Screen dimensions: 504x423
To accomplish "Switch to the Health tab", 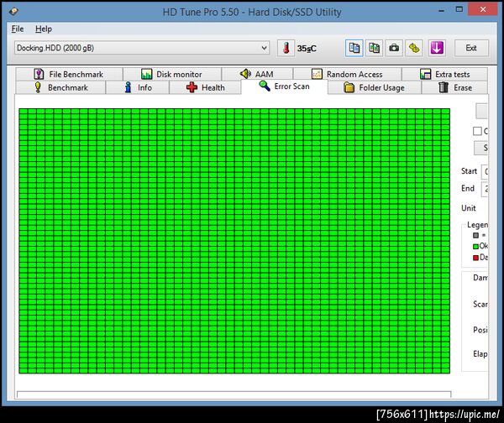I will click(205, 87).
